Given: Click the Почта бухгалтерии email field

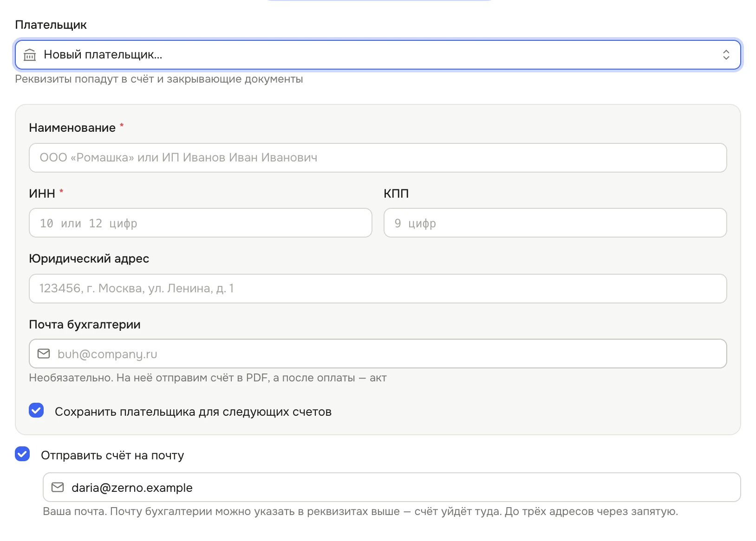Looking at the screenshot, I should point(378,354).
